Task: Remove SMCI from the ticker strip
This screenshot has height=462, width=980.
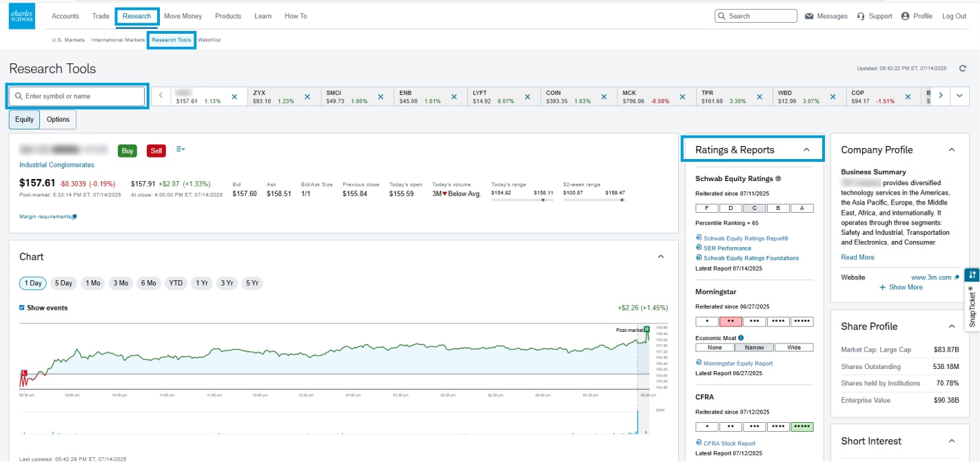Action: point(380,97)
